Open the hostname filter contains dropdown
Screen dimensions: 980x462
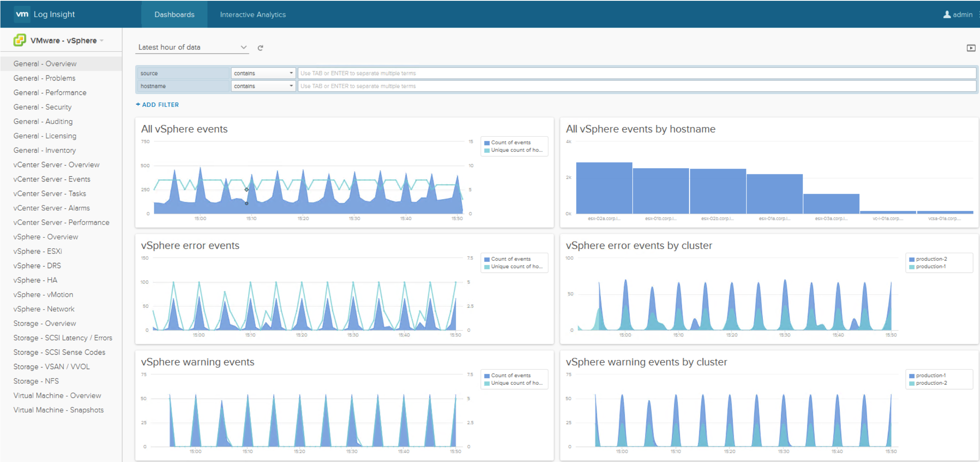tap(263, 86)
